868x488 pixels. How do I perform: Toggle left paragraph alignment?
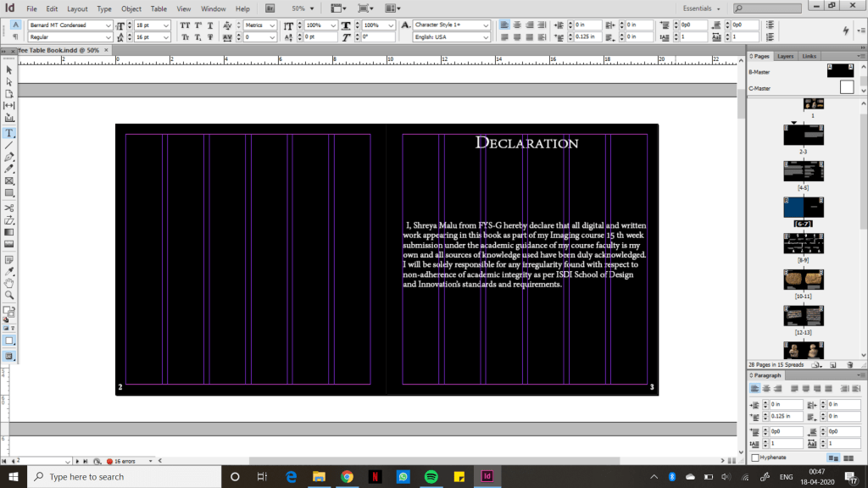(504, 25)
